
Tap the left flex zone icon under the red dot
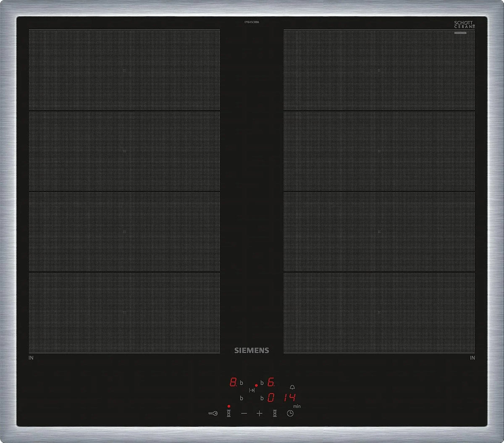[x=229, y=414]
